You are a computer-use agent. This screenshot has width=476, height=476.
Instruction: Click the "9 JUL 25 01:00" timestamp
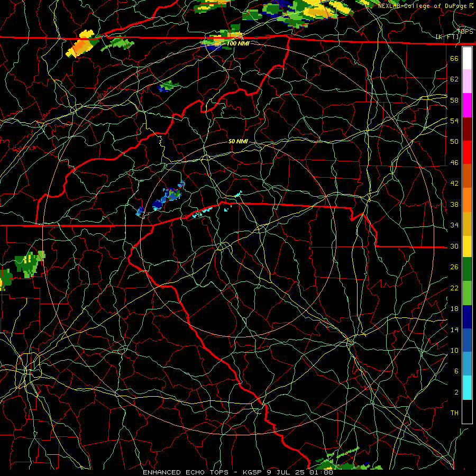300,472
